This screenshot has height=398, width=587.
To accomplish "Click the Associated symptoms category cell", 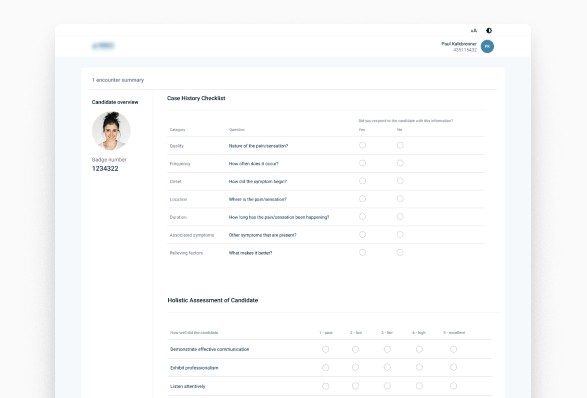I will [192, 235].
